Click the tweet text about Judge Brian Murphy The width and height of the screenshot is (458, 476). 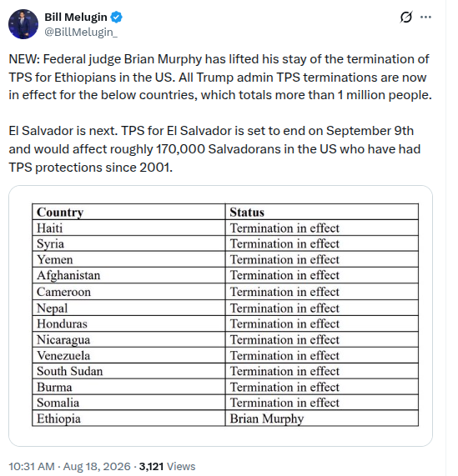point(220,77)
